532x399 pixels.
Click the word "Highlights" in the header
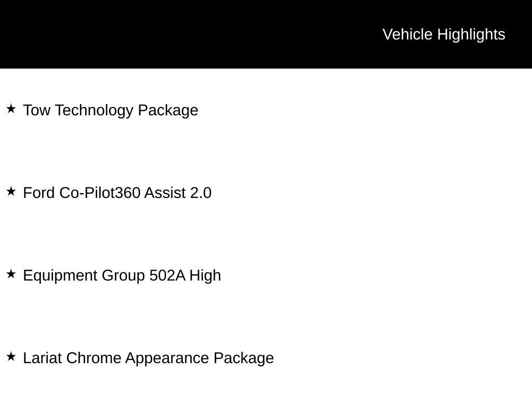[x=471, y=34]
